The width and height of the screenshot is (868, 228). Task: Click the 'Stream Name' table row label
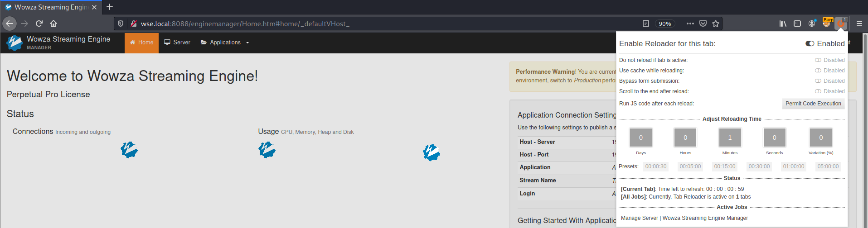[x=538, y=180]
